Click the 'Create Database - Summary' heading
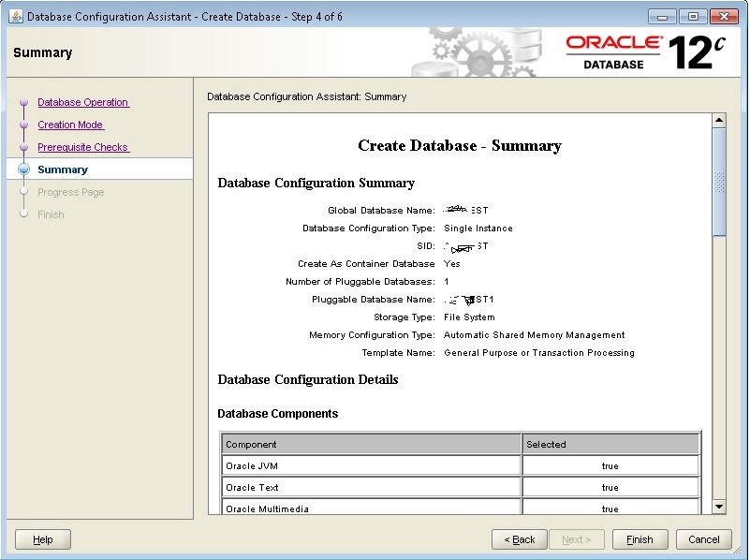The height and width of the screenshot is (560, 750). tap(460, 145)
